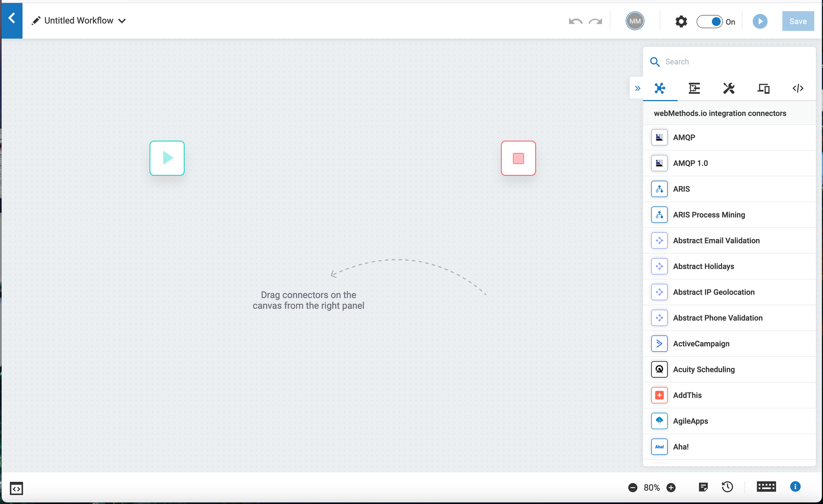Image resolution: width=823 pixels, height=504 pixels.
Task: Click the blue info icon
Action: tap(795, 487)
